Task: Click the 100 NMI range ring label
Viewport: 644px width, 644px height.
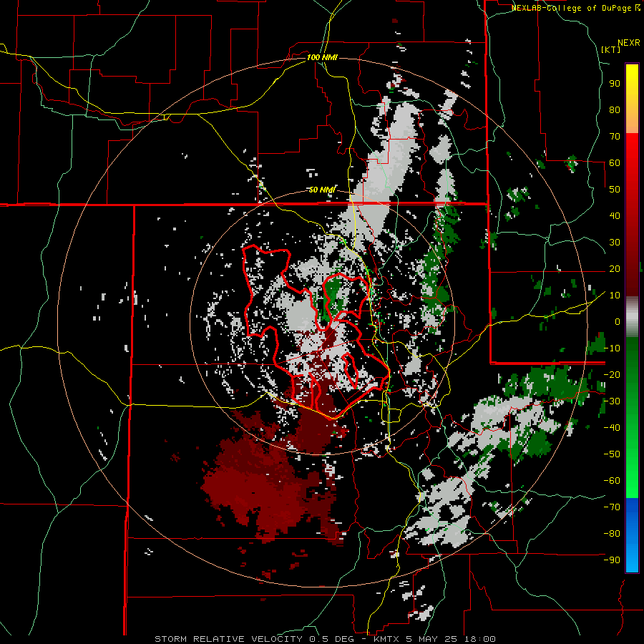Action: 322,57
